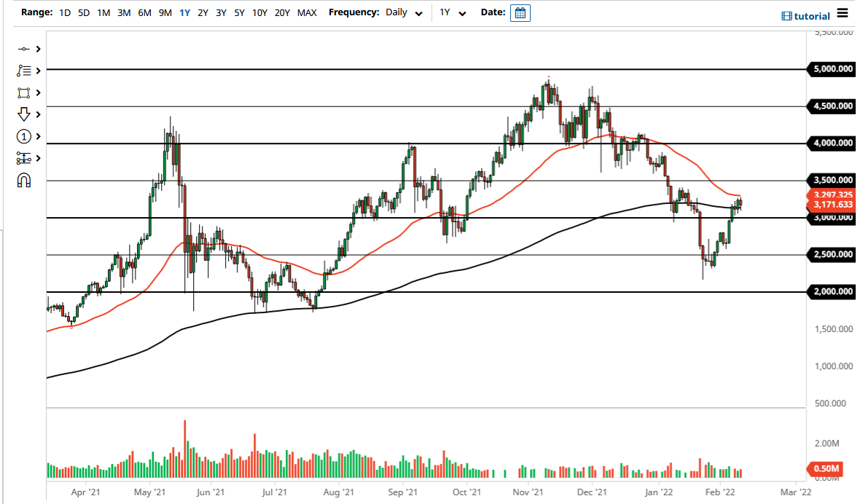Expand the line tool options chevron

38,49
